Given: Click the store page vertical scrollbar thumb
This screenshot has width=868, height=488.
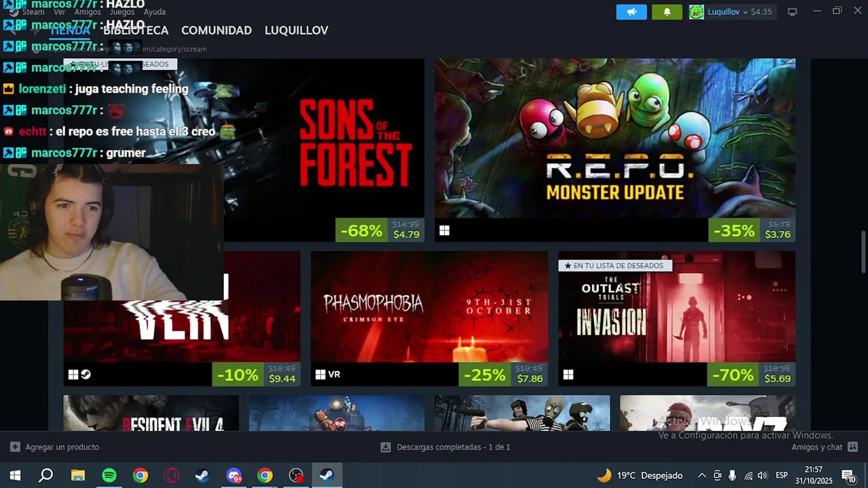Looking at the screenshot, I should coord(863,251).
